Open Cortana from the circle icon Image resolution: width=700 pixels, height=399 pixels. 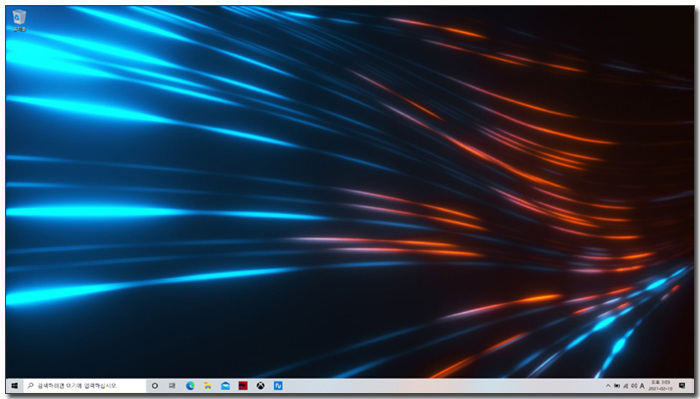pyautogui.click(x=155, y=386)
